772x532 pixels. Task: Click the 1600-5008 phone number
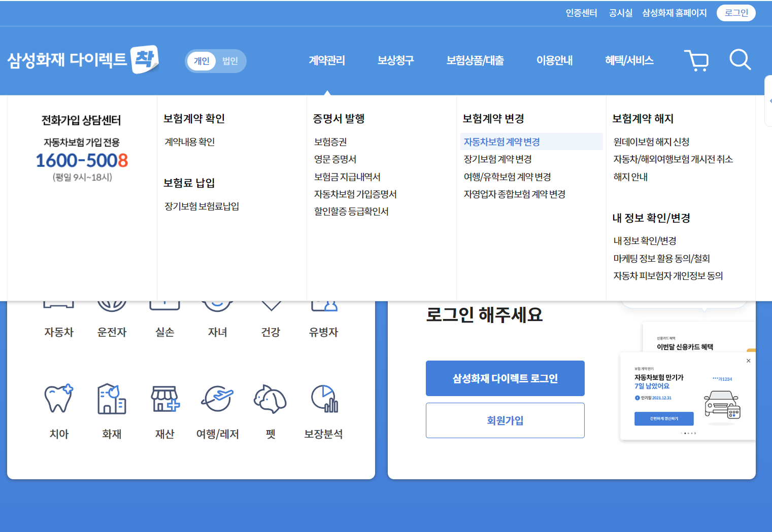coord(82,160)
